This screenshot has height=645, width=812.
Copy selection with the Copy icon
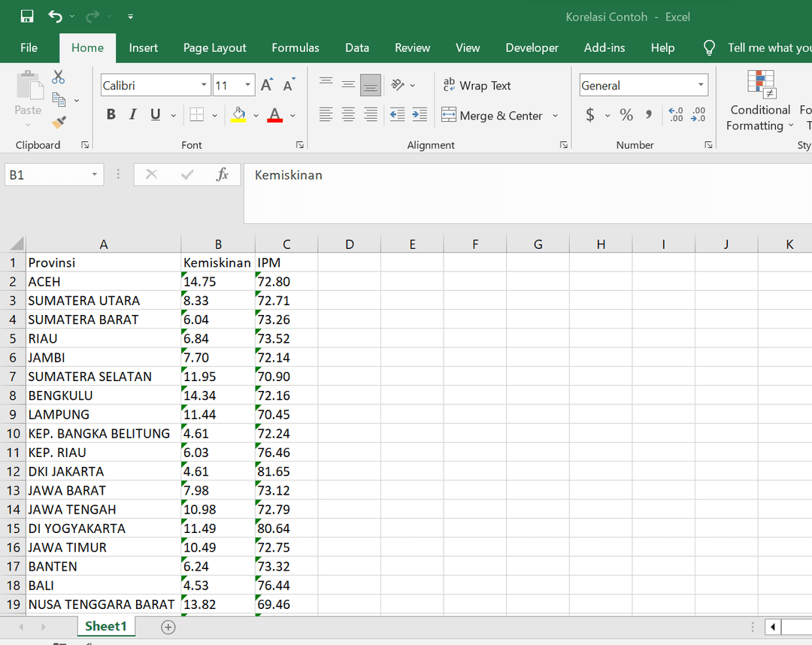point(59,99)
